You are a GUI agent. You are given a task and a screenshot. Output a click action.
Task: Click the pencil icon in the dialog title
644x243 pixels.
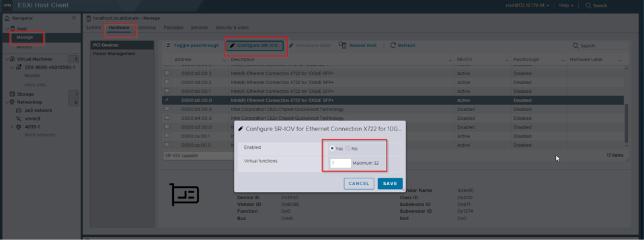point(241,129)
